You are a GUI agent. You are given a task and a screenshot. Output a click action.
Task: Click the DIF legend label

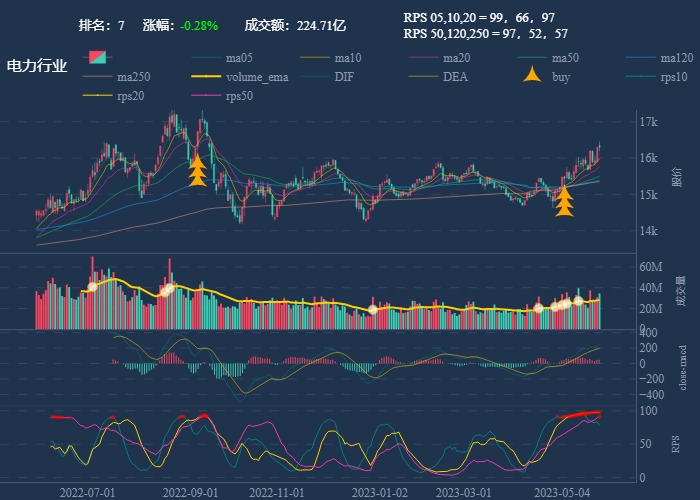pyautogui.click(x=343, y=77)
